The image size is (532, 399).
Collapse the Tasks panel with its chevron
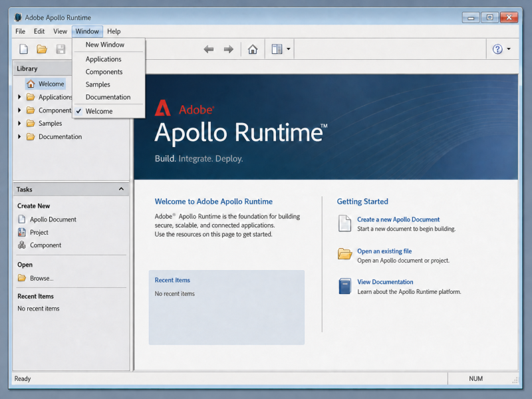click(x=121, y=189)
